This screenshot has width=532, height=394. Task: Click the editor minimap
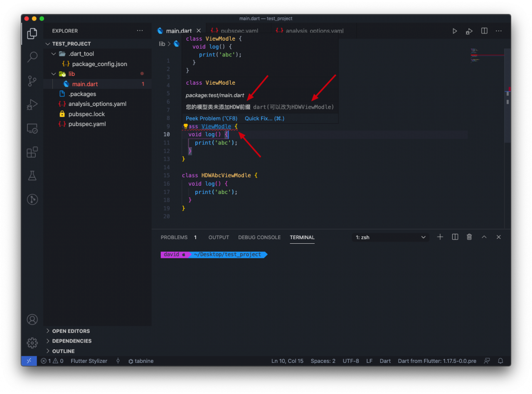coord(486,56)
